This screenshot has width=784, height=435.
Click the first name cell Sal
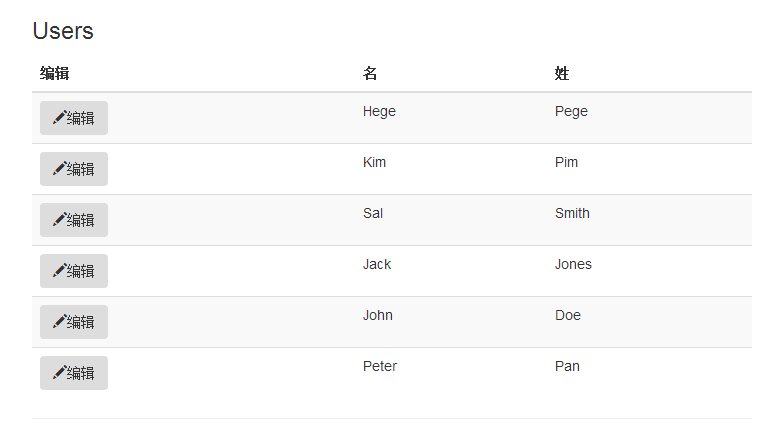pos(373,213)
